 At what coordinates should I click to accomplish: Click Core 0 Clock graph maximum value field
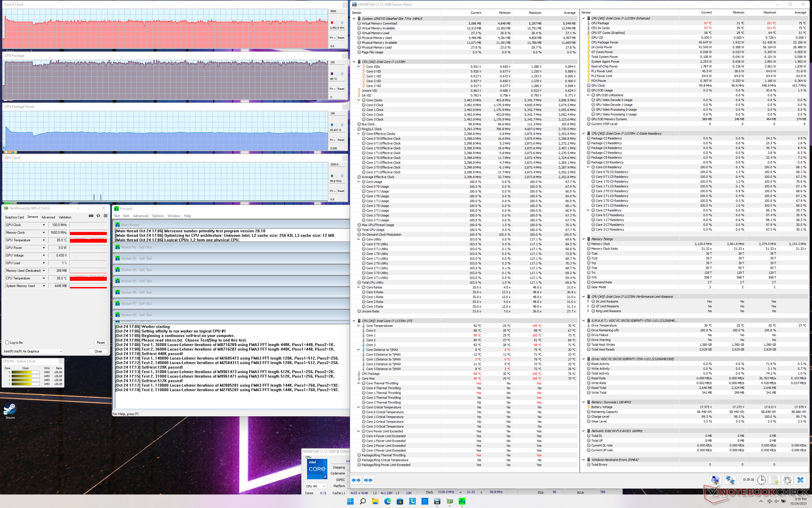(337, 11)
